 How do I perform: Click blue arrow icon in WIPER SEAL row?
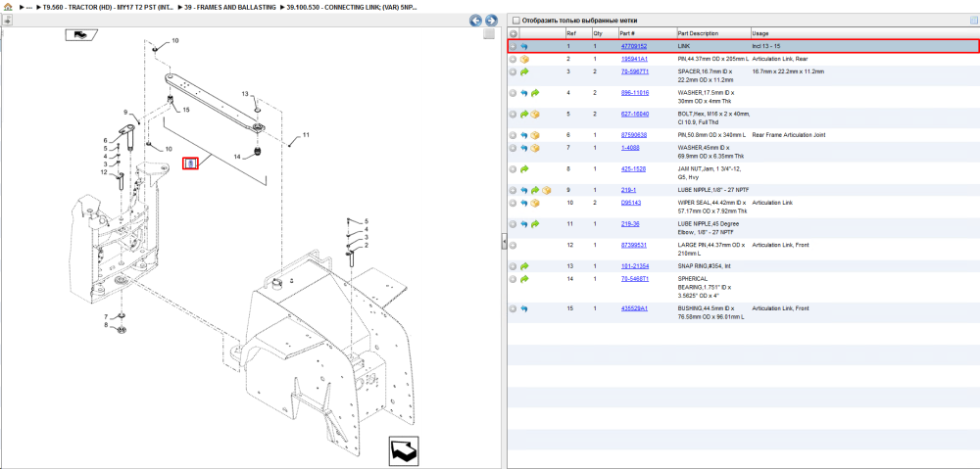524,203
